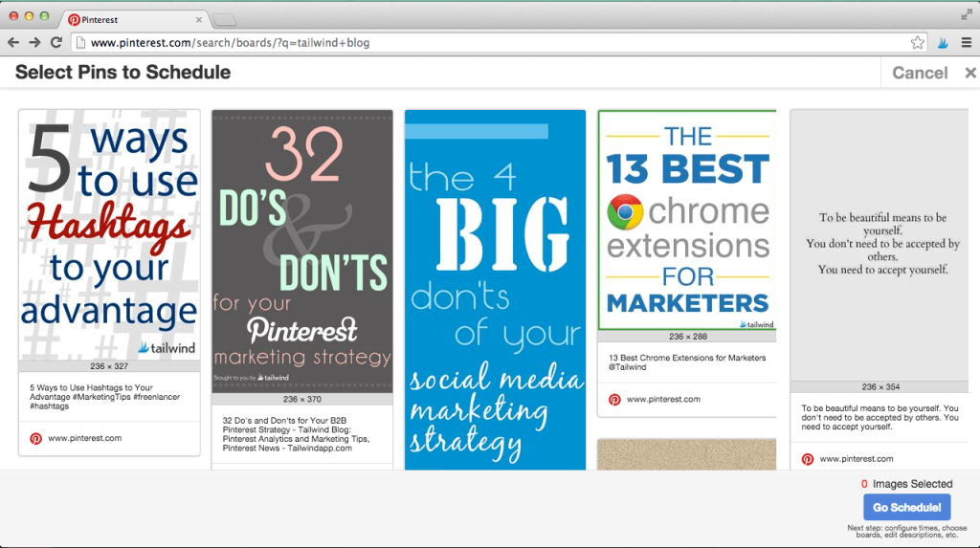Click 236 × 288 size label
The image size is (980, 548).
(x=687, y=337)
